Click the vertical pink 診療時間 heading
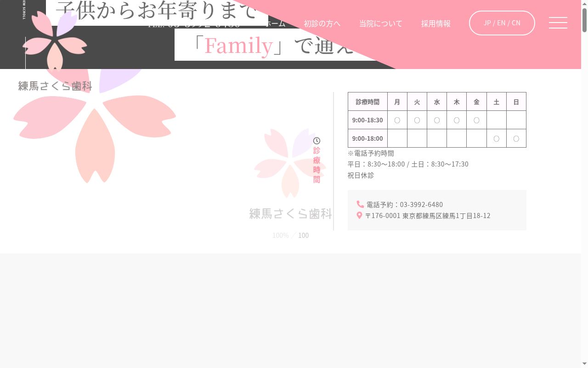 tap(317, 165)
